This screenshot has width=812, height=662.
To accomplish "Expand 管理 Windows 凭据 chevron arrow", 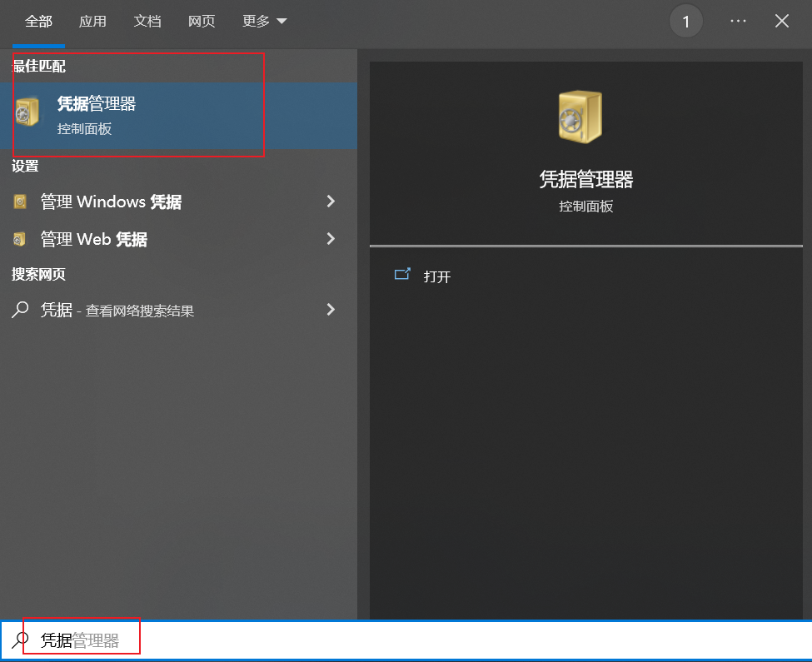I will pyautogui.click(x=331, y=202).
